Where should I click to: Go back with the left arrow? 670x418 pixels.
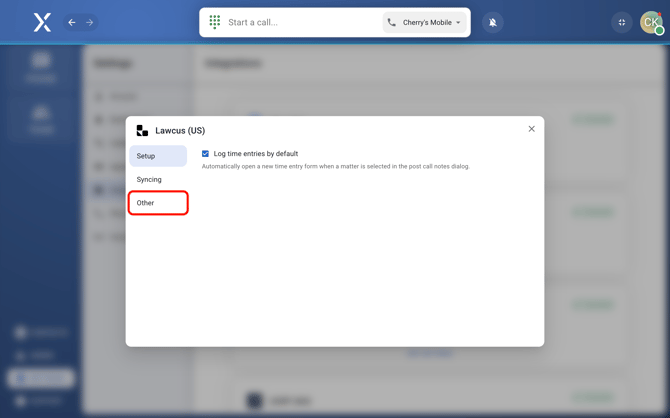click(x=72, y=22)
